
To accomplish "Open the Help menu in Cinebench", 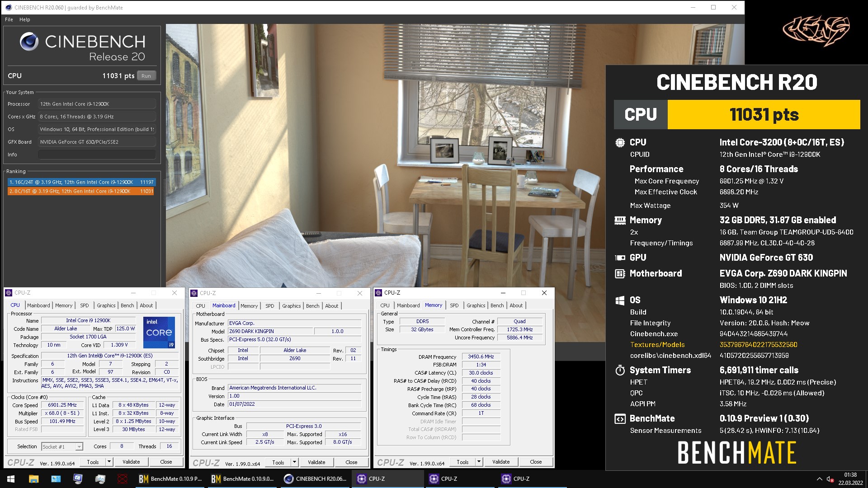I will point(25,19).
